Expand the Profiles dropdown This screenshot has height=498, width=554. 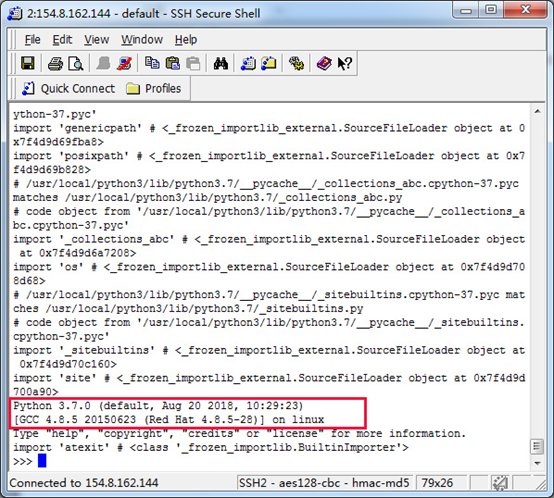pyautogui.click(x=154, y=88)
